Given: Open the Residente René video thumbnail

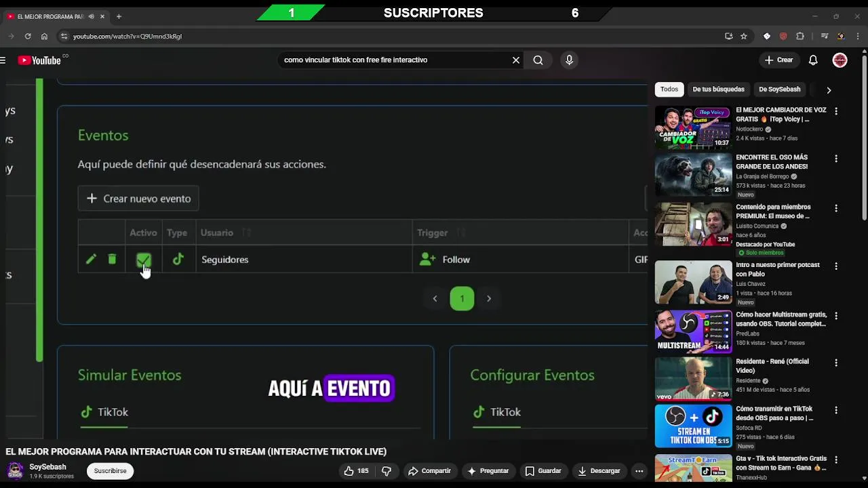Looking at the screenshot, I should pyautogui.click(x=693, y=380).
